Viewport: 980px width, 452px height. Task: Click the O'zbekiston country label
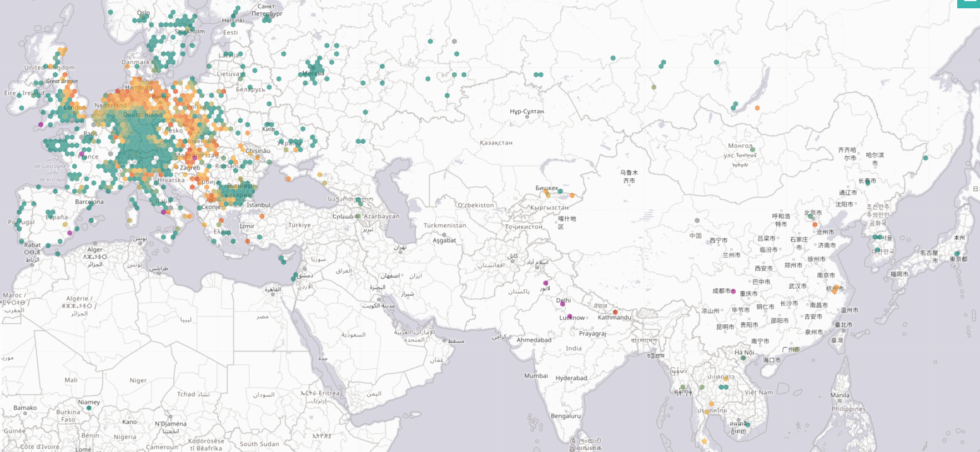(x=476, y=205)
